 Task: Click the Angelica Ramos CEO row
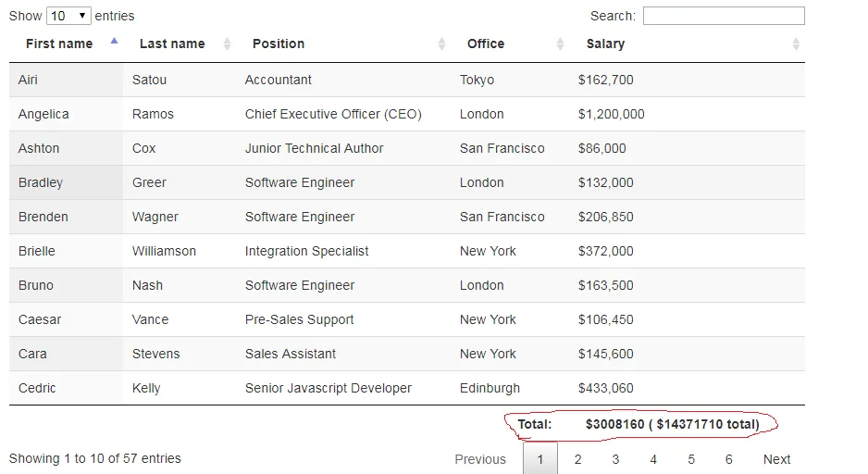(x=333, y=114)
